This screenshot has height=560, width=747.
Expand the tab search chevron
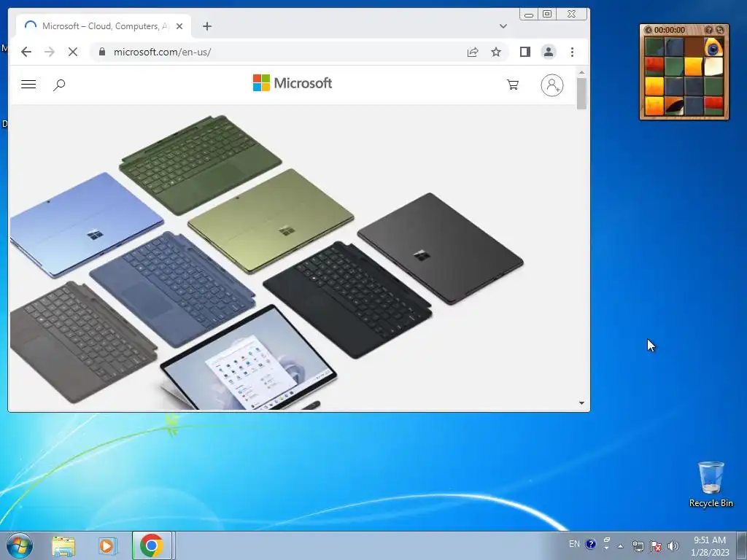[x=503, y=26]
